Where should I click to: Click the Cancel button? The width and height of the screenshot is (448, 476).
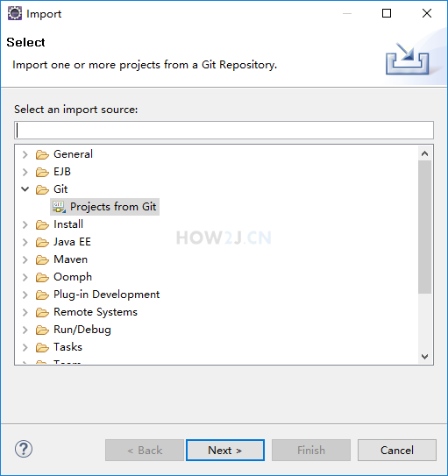pyautogui.click(x=396, y=451)
